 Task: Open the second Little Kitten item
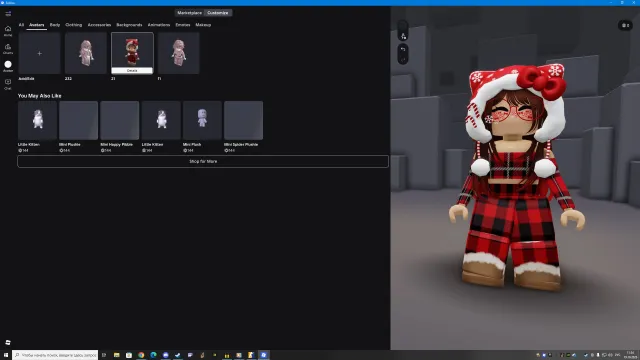tap(161, 120)
